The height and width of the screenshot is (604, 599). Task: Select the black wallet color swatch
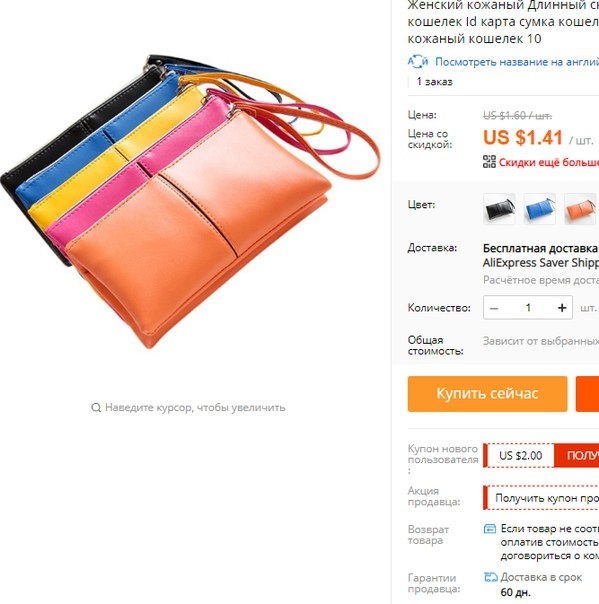click(x=499, y=209)
